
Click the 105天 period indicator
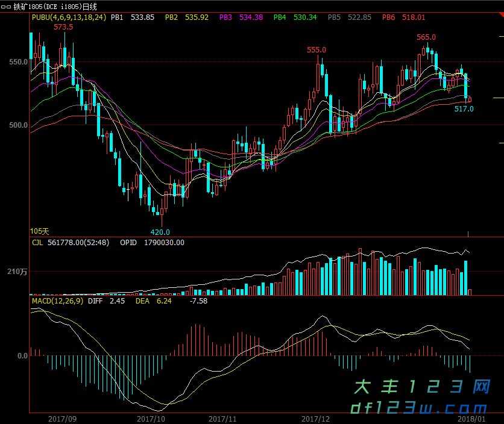point(39,231)
